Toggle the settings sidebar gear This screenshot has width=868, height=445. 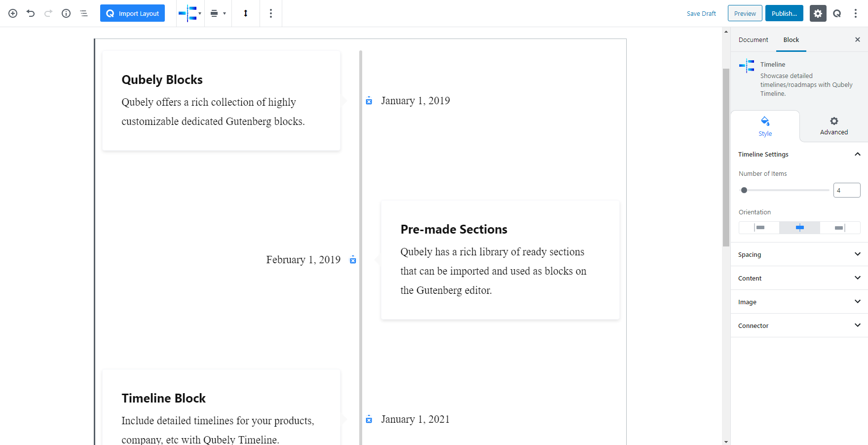(818, 13)
